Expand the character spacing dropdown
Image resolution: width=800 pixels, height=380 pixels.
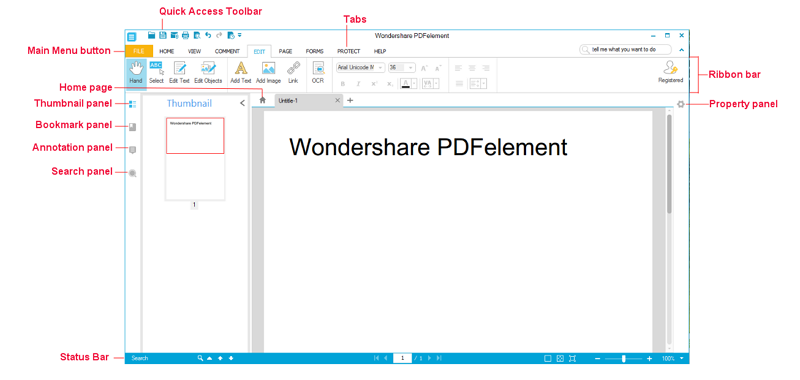tap(437, 84)
